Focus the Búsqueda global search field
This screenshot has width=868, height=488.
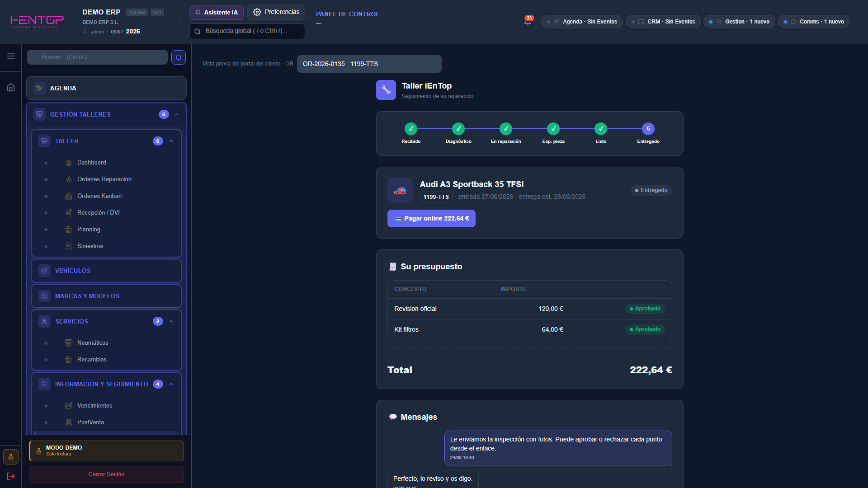point(247,31)
